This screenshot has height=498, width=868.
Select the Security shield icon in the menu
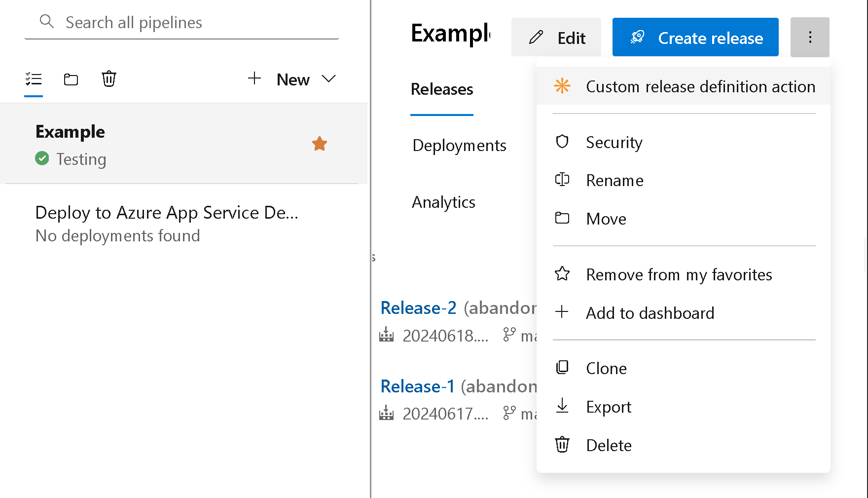[x=562, y=142]
